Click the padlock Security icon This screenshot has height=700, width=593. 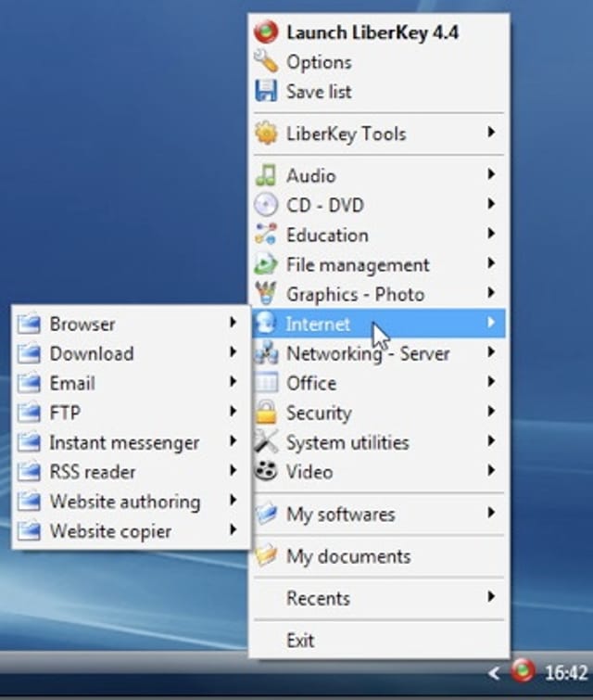tap(266, 412)
